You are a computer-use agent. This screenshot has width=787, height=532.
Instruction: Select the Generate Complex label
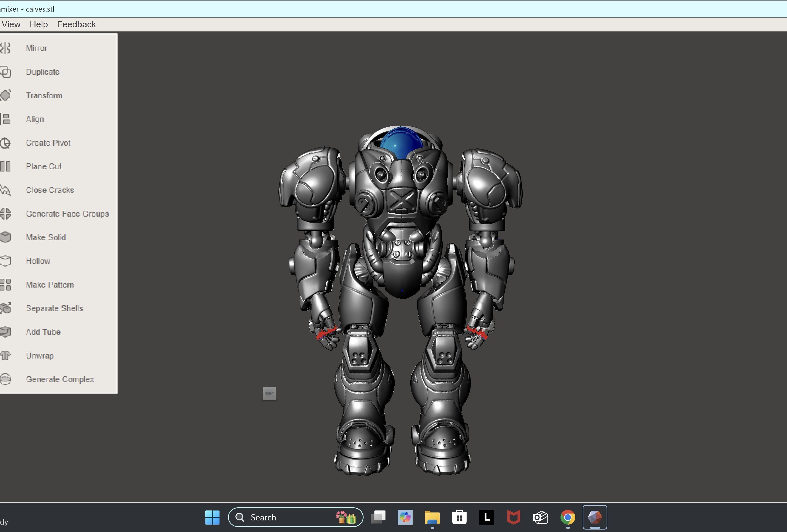[60, 379]
